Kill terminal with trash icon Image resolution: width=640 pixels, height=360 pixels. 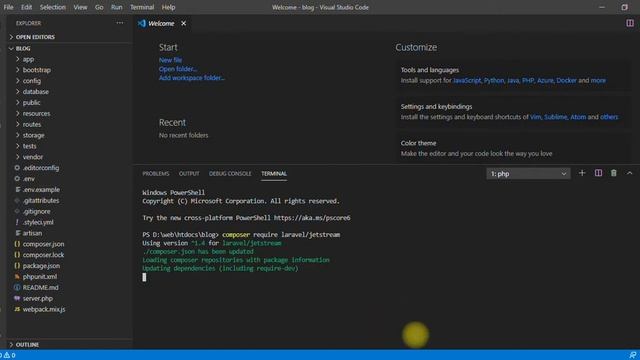coord(613,173)
